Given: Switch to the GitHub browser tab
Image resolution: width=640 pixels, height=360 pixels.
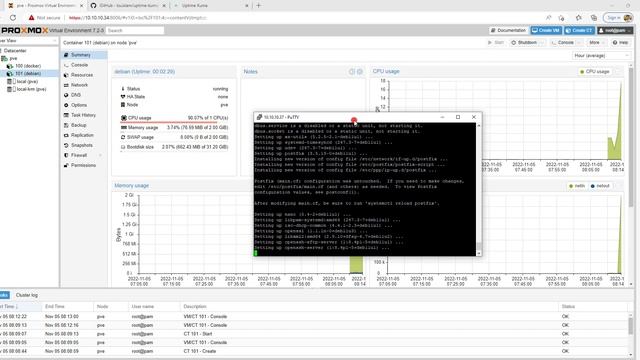Looking at the screenshot, I should pos(128,6).
